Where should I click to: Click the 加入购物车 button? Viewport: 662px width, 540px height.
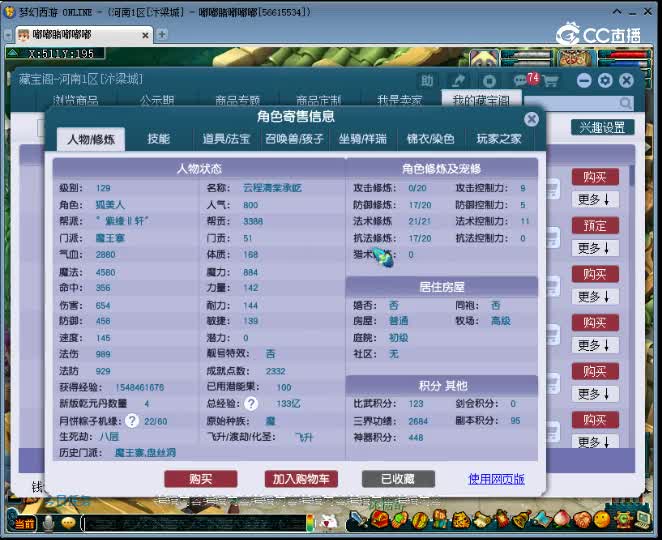pyautogui.click(x=301, y=479)
